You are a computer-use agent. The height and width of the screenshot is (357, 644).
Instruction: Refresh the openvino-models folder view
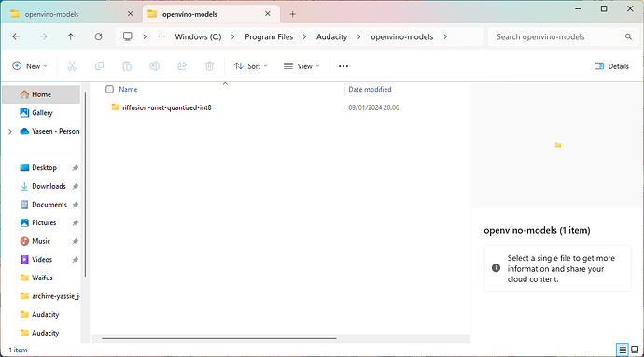point(98,36)
